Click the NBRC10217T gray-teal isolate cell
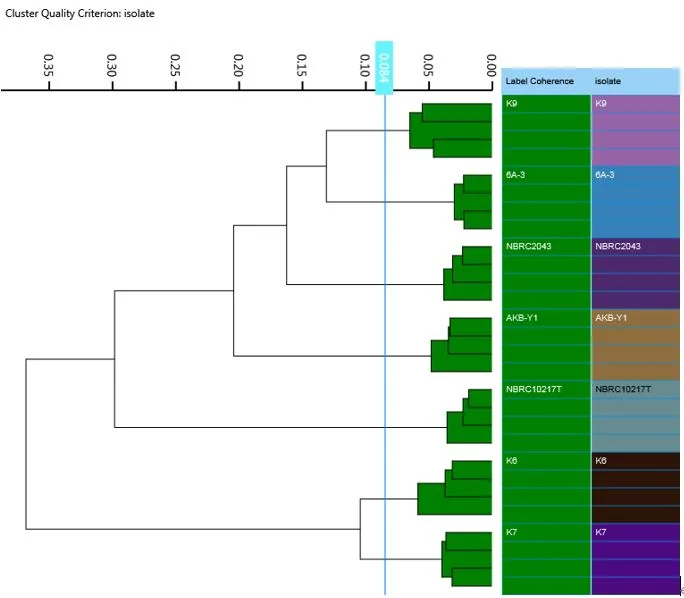 click(636, 417)
